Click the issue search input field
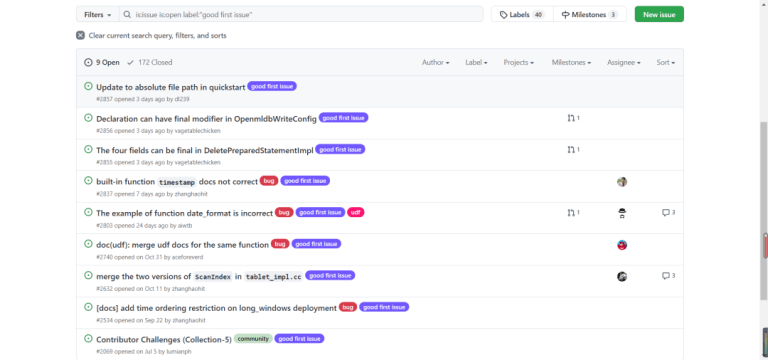The height and width of the screenshot is (360, 768). point(301,14)
